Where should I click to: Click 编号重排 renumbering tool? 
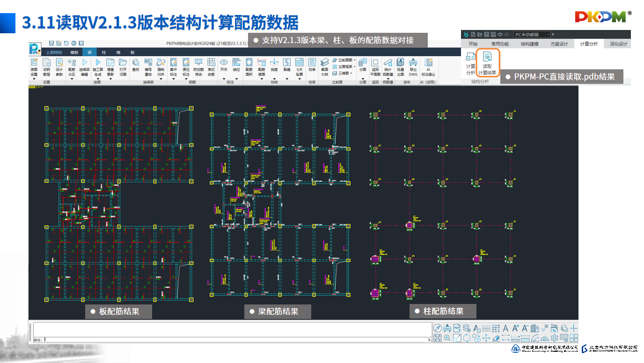pyautogui.click(x=148, y=67)
